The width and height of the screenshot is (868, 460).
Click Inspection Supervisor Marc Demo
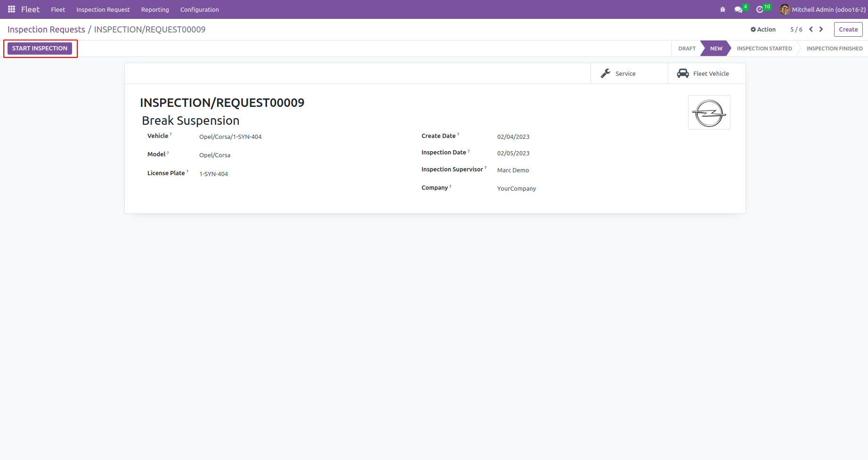(513, 170)
